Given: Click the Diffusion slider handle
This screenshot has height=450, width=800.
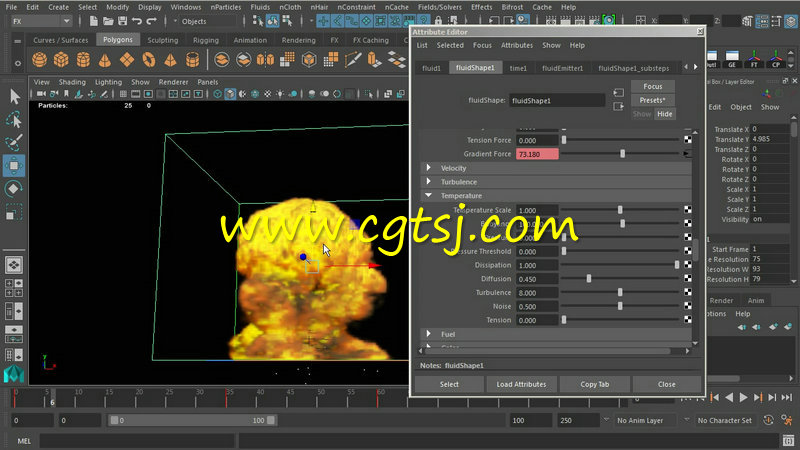Looking at the screenshot, I should [x=589, y=279].
